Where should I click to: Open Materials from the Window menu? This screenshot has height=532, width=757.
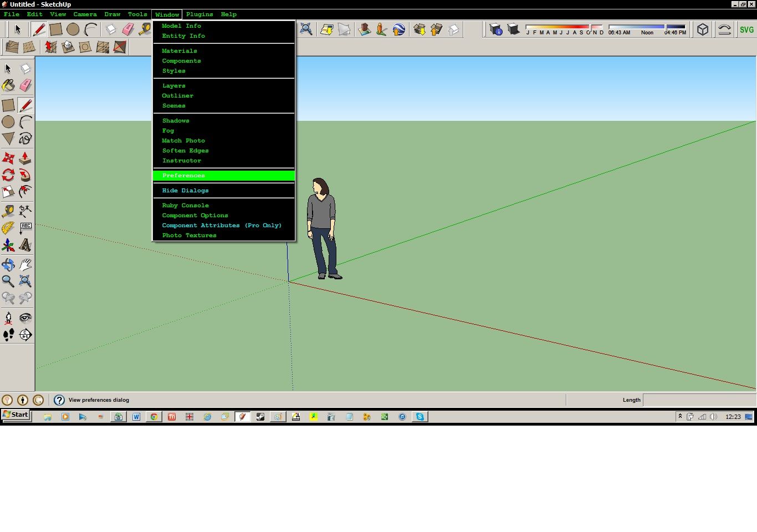(224, 51)
